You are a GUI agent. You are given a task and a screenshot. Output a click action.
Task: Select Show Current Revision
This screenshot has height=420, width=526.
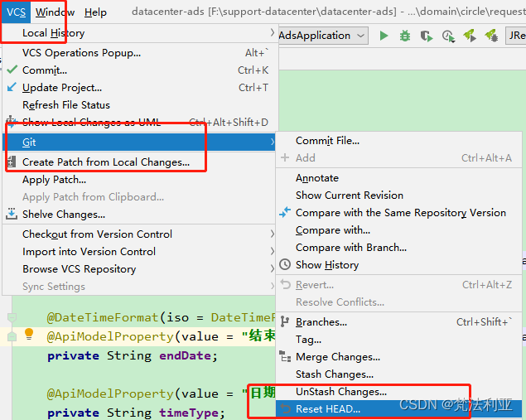399,196
